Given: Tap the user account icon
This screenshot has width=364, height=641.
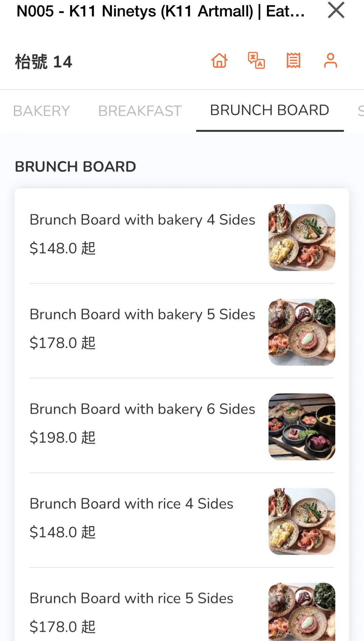Looking at the screenshot, I should pyautogui.click(x=330, y=61).
